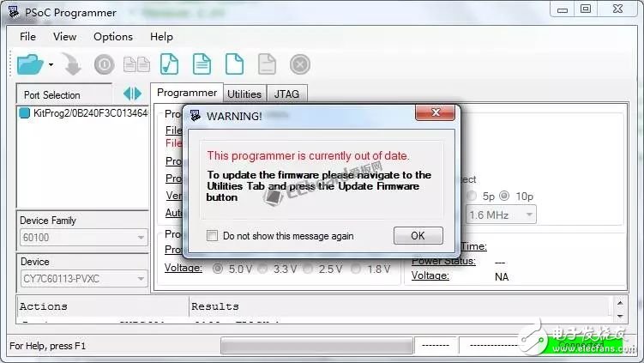
Task: Check 'Do not show this message again'
Action: [212, 236]
